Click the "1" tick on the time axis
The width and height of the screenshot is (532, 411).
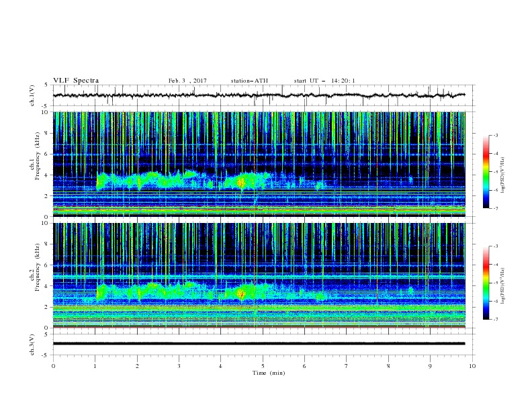(95, 366)
